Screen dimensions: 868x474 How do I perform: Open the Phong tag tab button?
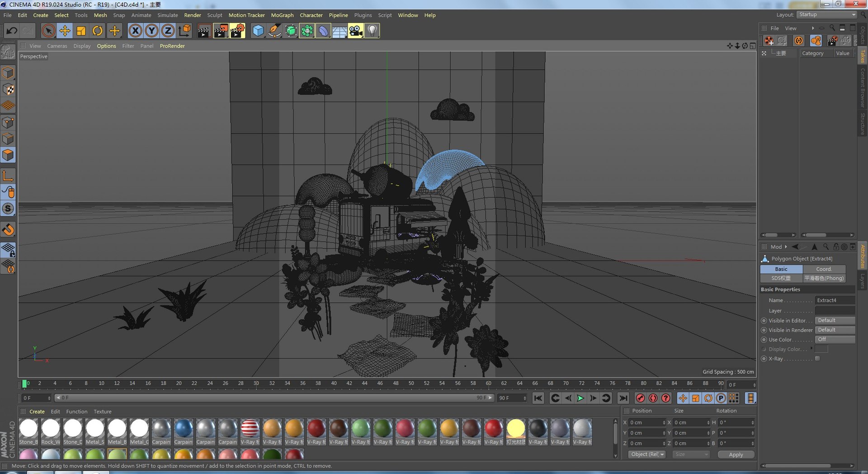tap(824, 278)
